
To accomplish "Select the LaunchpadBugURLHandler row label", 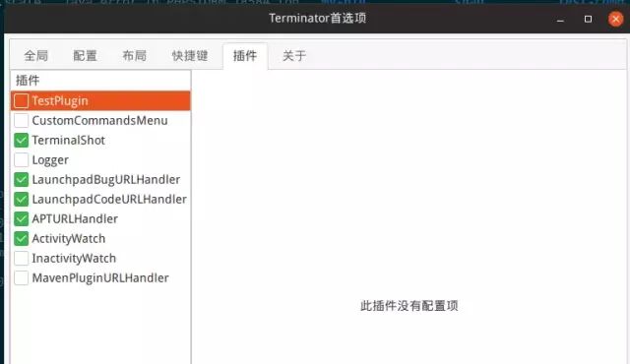I will 106,180.
